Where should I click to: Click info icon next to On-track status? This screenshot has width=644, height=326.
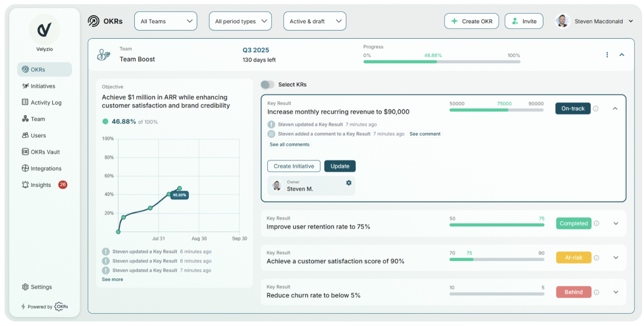click(596, 109)
